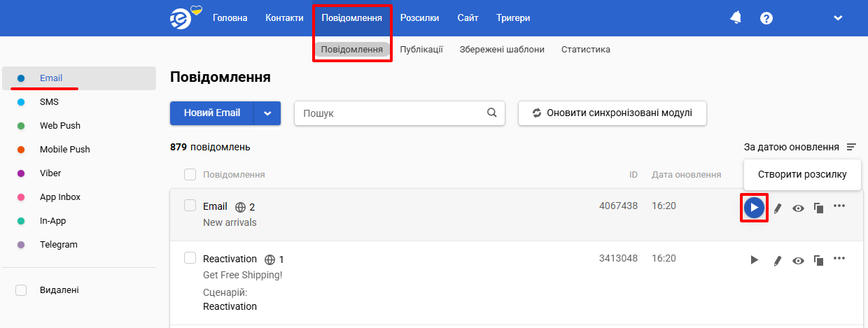Open the Розсилки menu

point(420,17)
